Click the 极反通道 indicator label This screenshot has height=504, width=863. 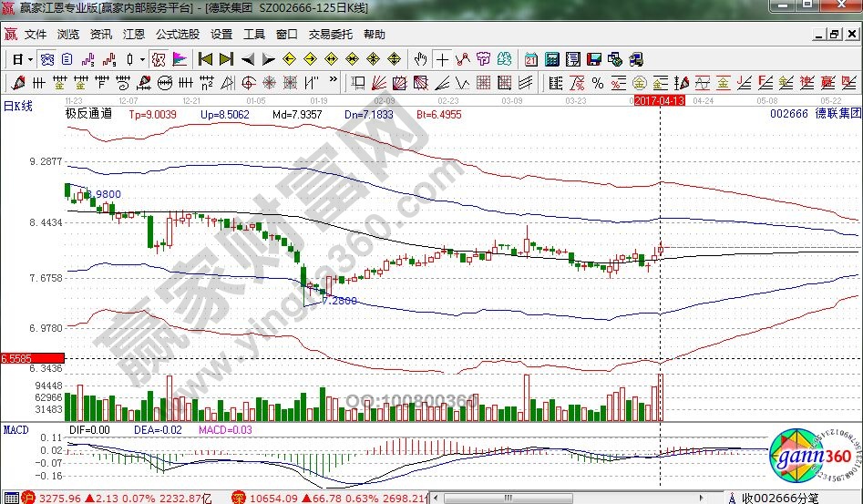[x=89, y=115]
